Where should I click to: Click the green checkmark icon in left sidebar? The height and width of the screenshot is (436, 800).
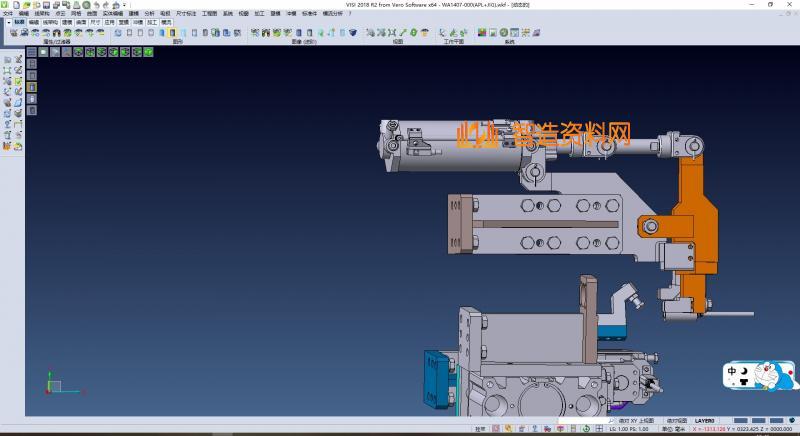click(18, 81)
